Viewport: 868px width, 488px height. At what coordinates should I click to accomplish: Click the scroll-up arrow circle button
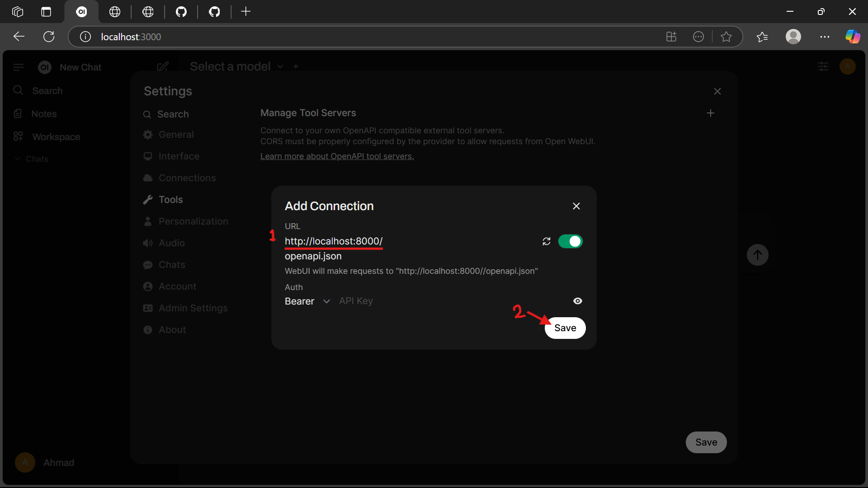[x=757, y=255]
